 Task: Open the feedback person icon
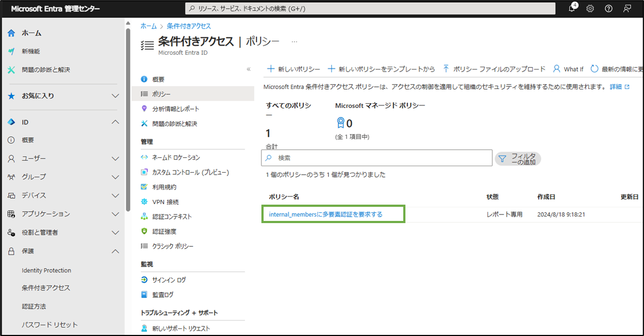pyautogui.click(x=627, y=8)
